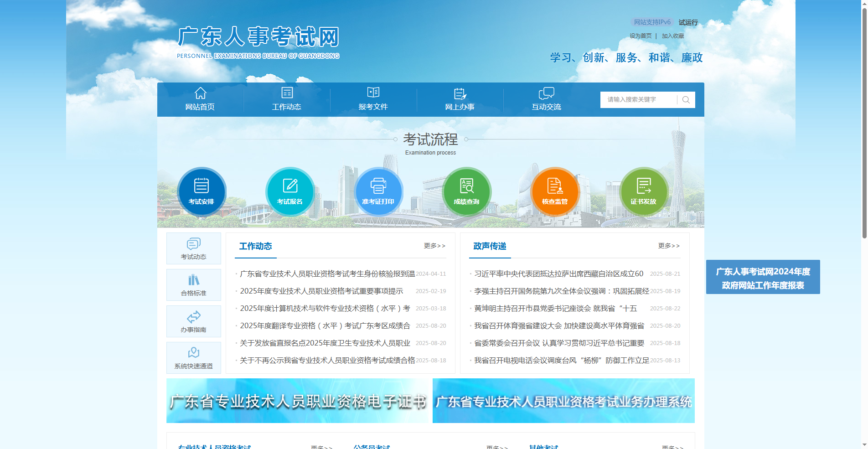Open the 2025年度翻译专业资格考试 news link
This screenshot has width=868, height=449.
tap(325, 325)
